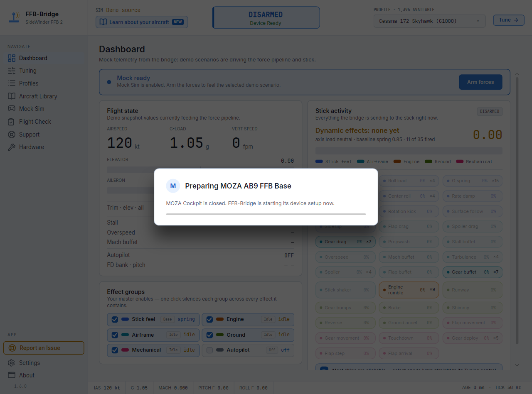Select the Stall buffet effect chip
The image size is (532, 394).
pyautogui.click(x=473, y=242)
